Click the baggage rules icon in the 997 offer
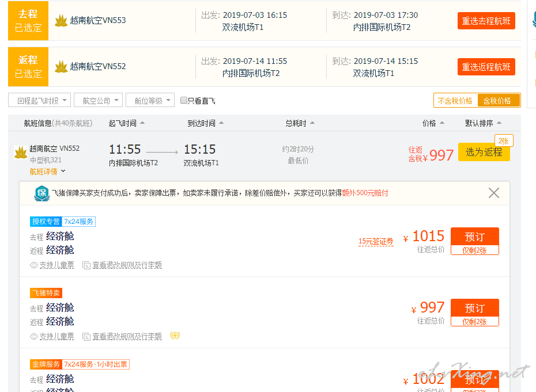 (86, 337)
